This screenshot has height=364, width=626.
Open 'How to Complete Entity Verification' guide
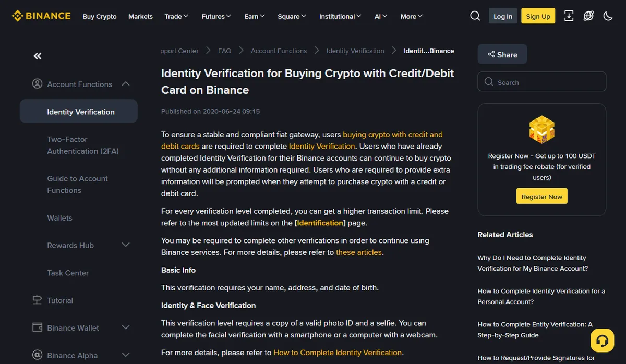pyautogui.click(x=535, y=330)
